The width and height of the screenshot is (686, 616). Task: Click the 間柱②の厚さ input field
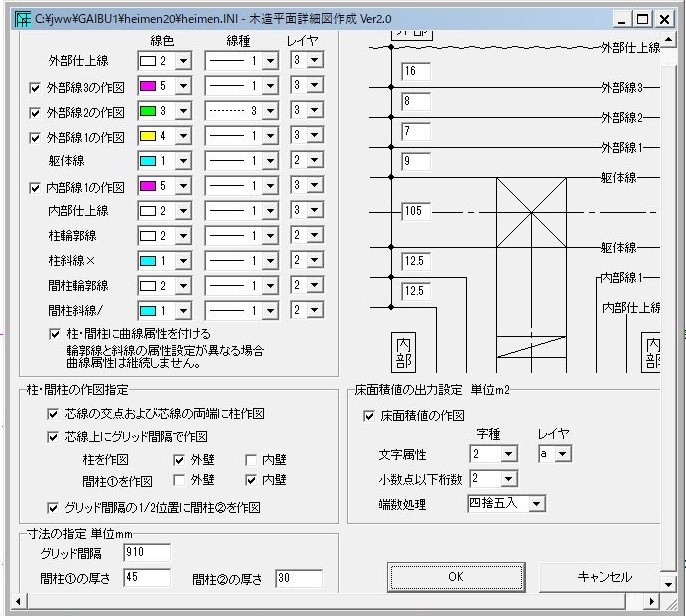point(299,578)
